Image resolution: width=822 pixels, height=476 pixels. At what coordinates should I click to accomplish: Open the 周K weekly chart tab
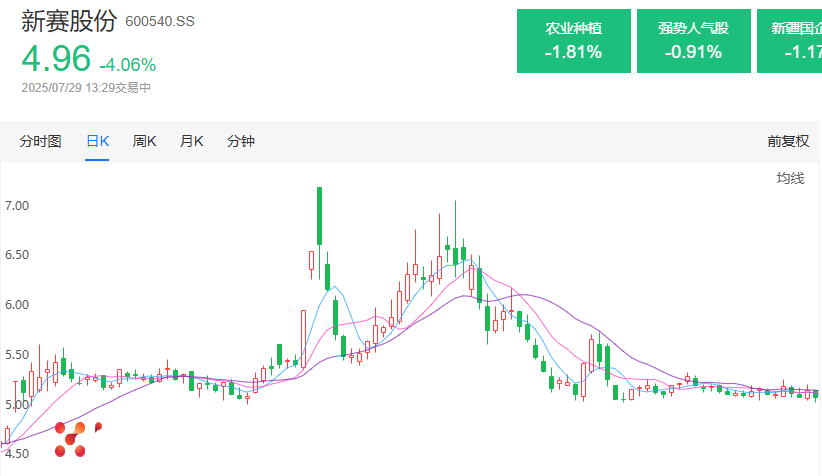pyautogui.click(x=144, y=141)
